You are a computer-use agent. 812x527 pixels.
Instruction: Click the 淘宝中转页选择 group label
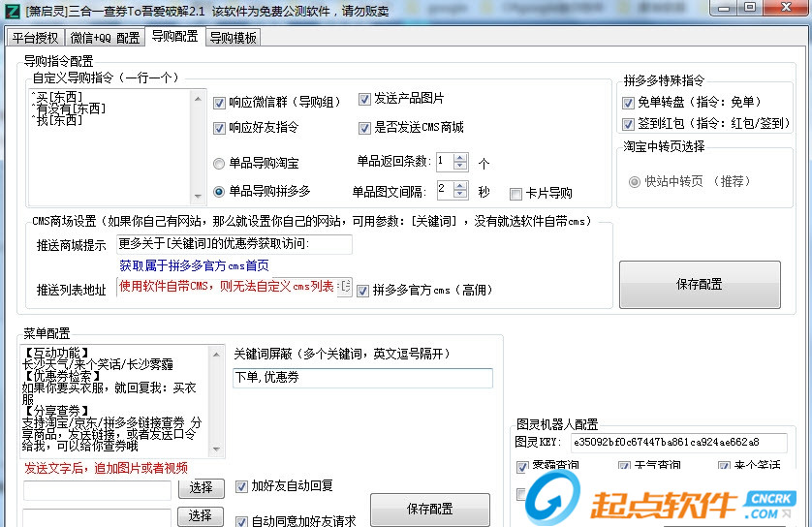664,146
